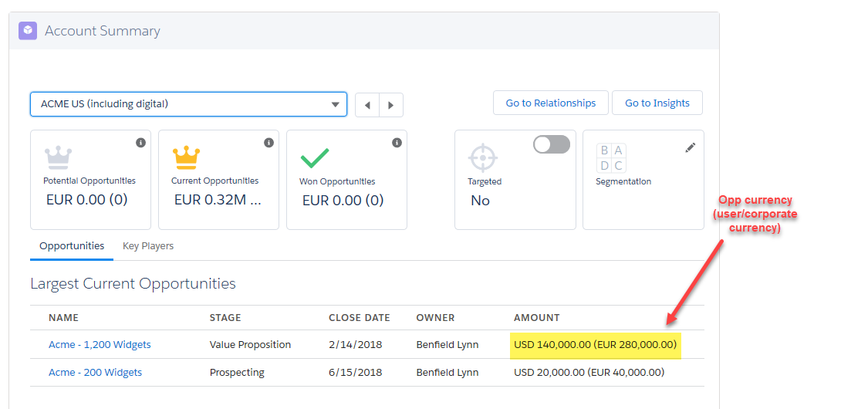
Task: Click the BADC segmentation grid icon
Action: [x=611, y=157]
